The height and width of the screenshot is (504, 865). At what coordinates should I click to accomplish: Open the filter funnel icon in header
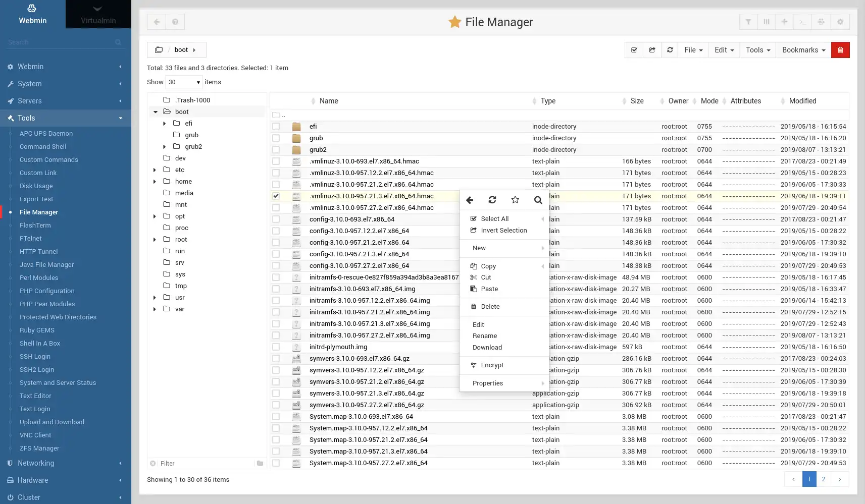[748, 22]
